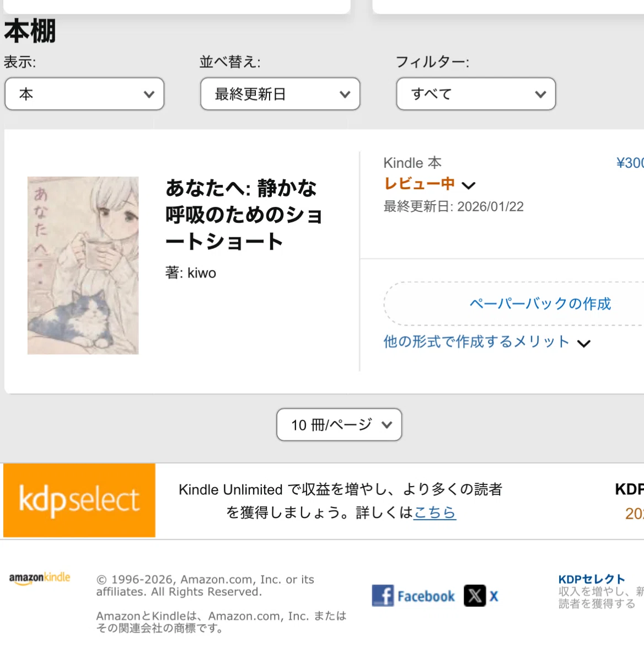Open the 表示 dropdown showing 本

click(x=84, y=94)
